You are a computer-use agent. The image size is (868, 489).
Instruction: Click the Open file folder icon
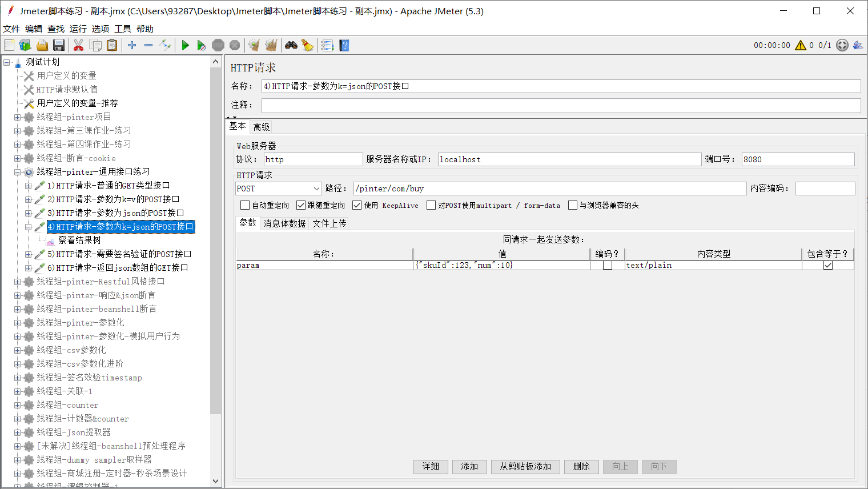pyautogui.click(x=42, y=45)
